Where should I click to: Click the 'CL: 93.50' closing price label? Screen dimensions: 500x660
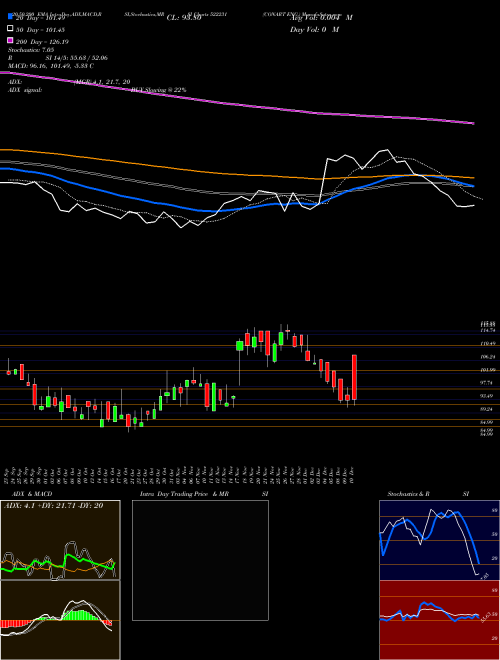click(x=184, y=18)
